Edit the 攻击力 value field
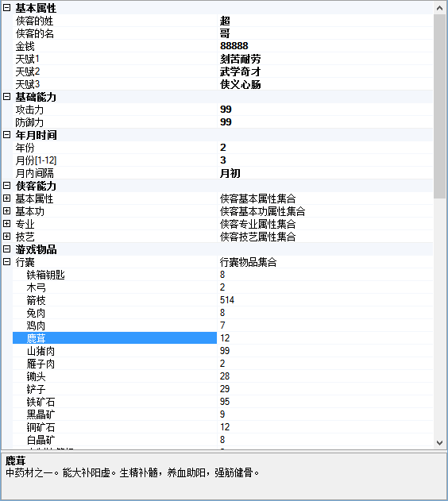Viewport: 448px width, 501px height. pos(326,110)
